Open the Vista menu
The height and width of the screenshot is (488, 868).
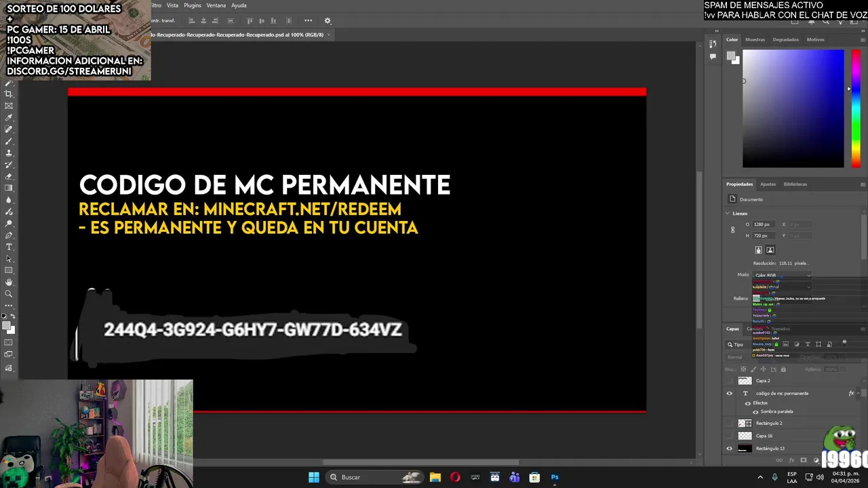[x=172, y=5]
